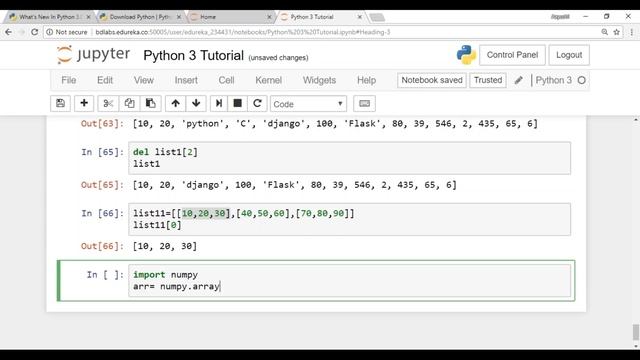Run the cell with step icon
640x360 pixels.
click(219, 103)
